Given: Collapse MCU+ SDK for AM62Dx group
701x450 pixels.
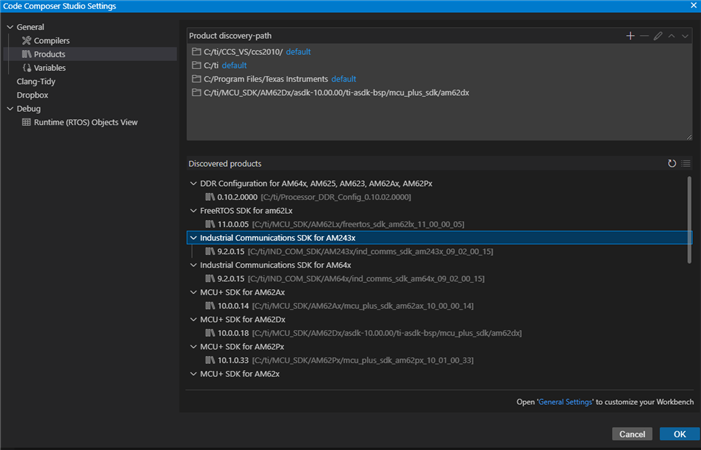Looking at the screenshot, I should click(x=193, y=320).
